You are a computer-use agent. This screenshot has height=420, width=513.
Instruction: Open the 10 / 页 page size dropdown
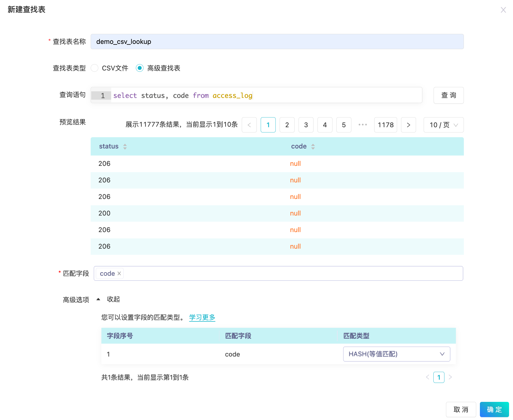point(444,125)
